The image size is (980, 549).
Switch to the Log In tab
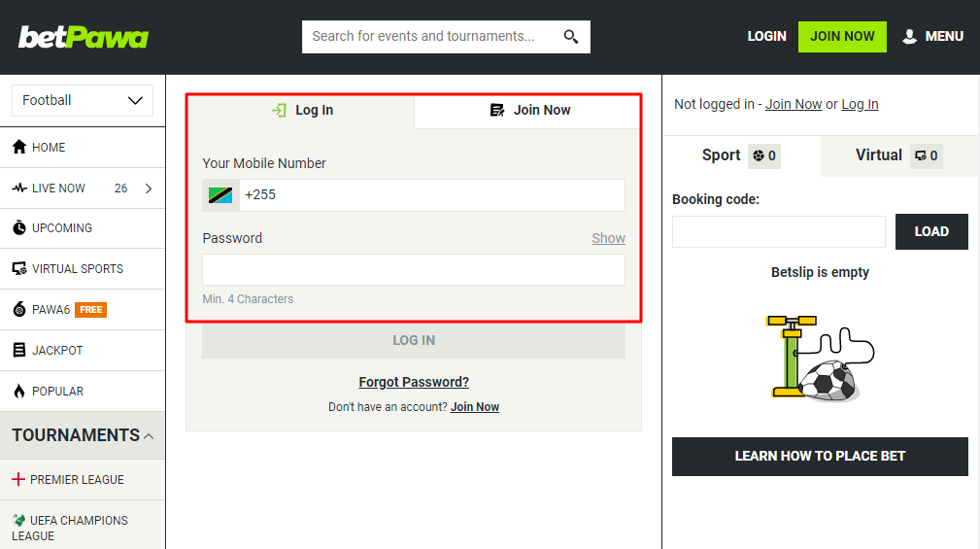coord(301,111)
